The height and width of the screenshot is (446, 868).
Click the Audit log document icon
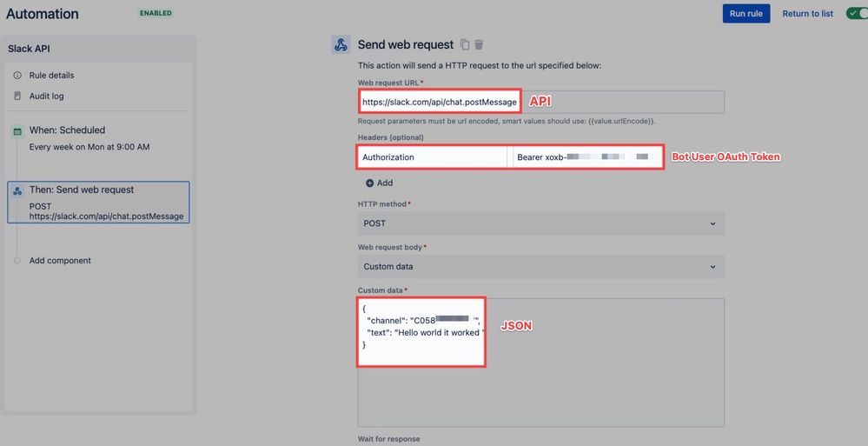pyautogui.click(x=17, y=96)
